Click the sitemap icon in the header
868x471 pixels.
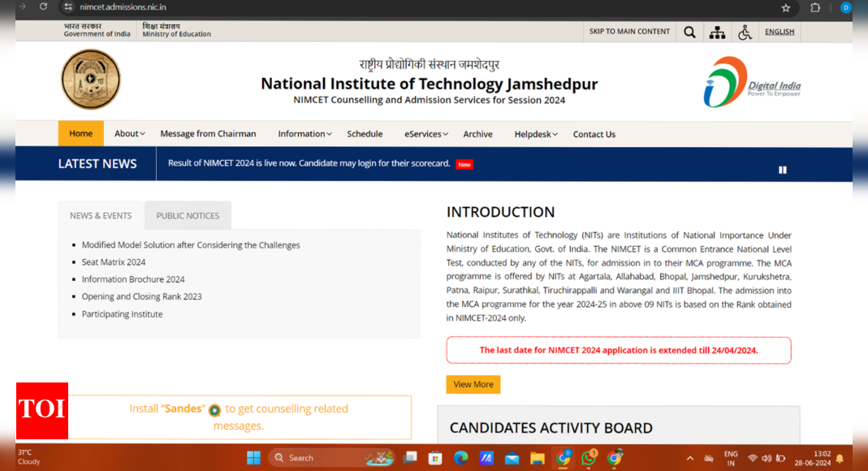pos(718,32)
